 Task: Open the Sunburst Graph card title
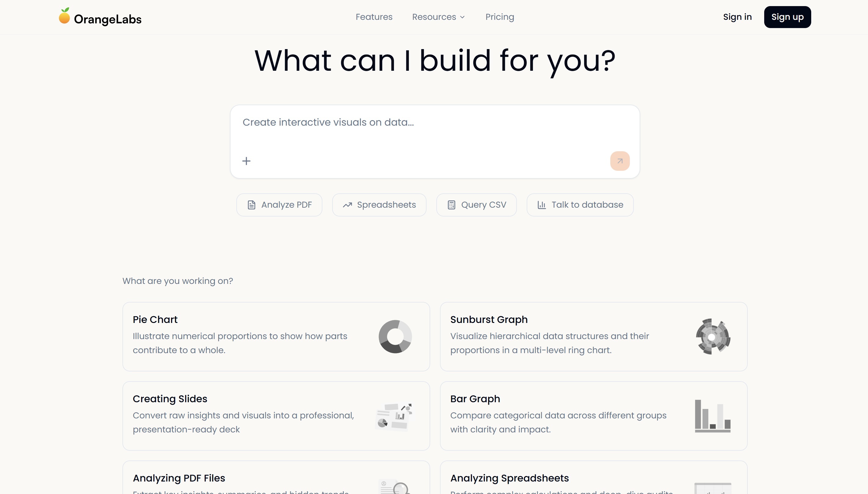(489, 320)
